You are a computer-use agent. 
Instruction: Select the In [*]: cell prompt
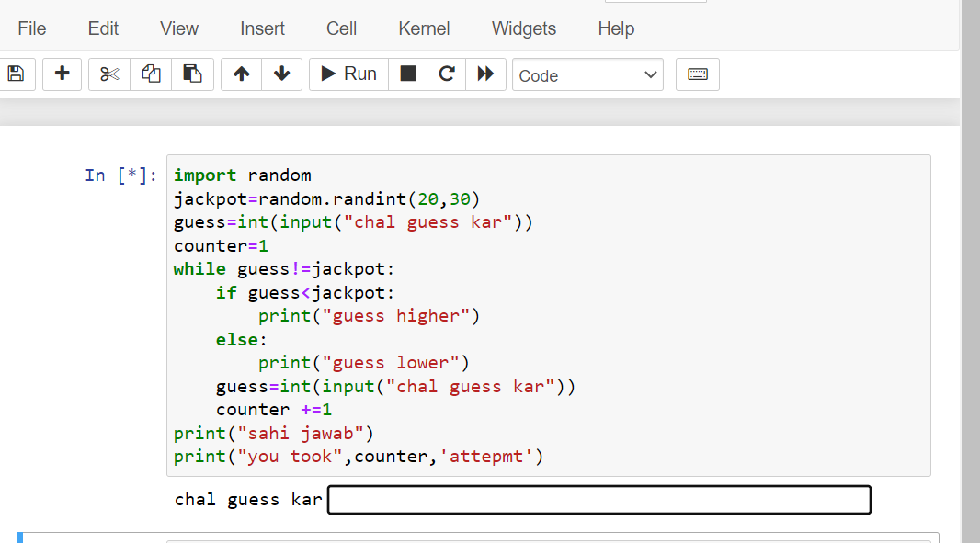point(120,175)
